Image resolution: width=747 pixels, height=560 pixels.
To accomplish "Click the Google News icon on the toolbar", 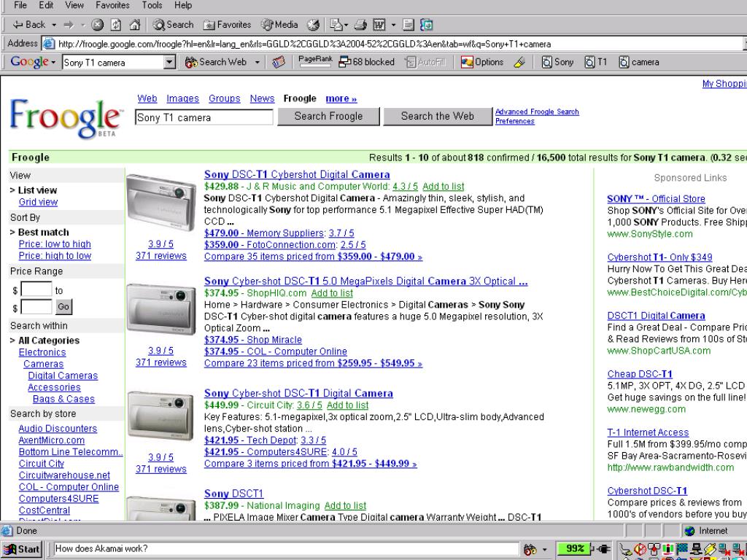I will 279,62.
